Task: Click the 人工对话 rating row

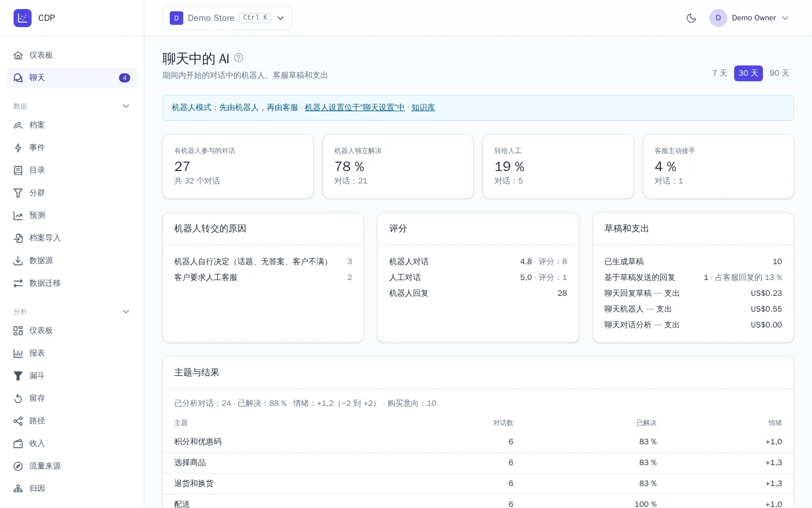Action: (x=478, y=278)
